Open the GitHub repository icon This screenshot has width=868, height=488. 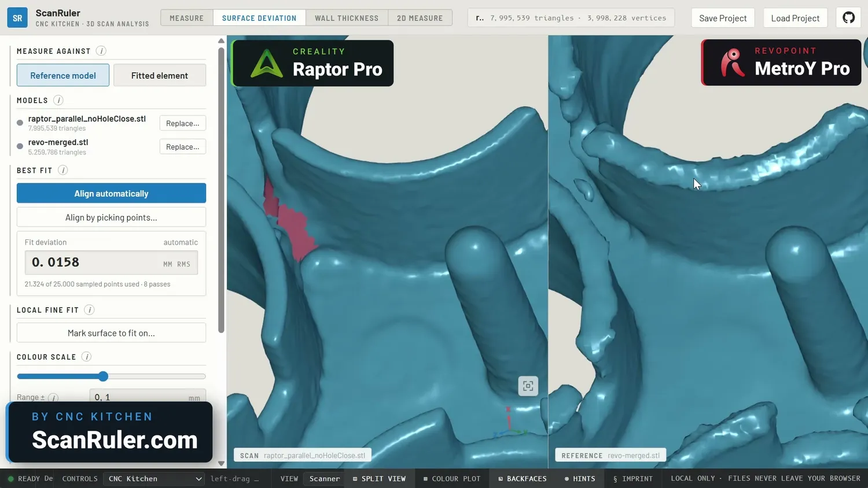click(x=848, y=18)
